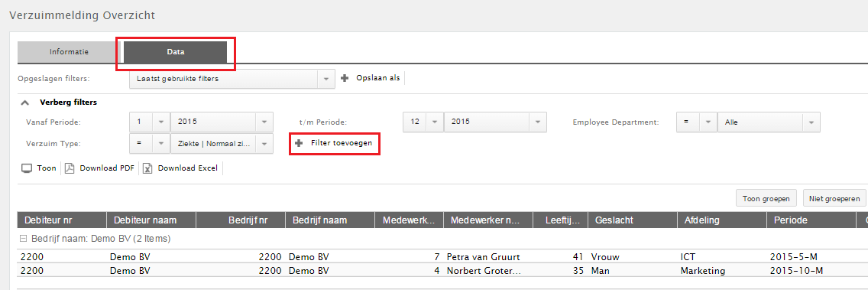Screen dimensions: 868x290
Task: Click the plus icon for Opslaan als
Action: (x=345, y=79)
